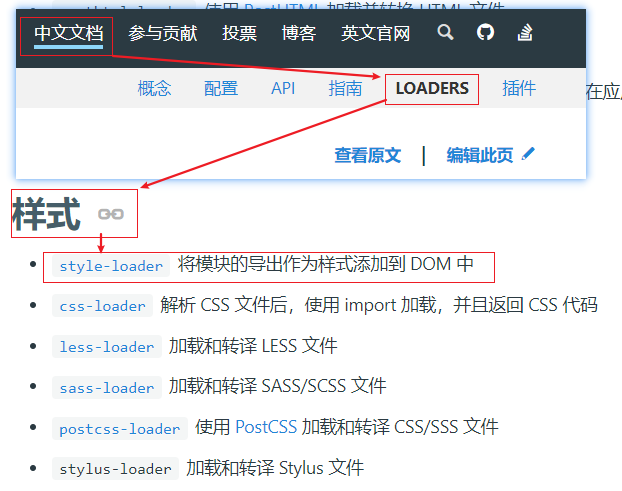
Task: Open the Stack Overflow icon
Action: click(x=525, y=33)
